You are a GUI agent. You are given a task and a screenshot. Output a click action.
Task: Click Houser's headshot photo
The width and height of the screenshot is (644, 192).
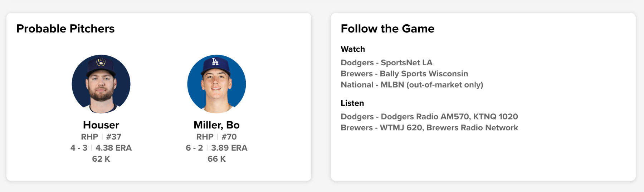click(x=101, y=84)
